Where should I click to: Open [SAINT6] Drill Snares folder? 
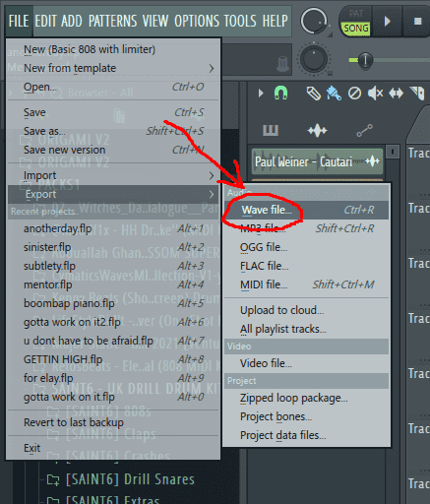(x=121, y=479)
